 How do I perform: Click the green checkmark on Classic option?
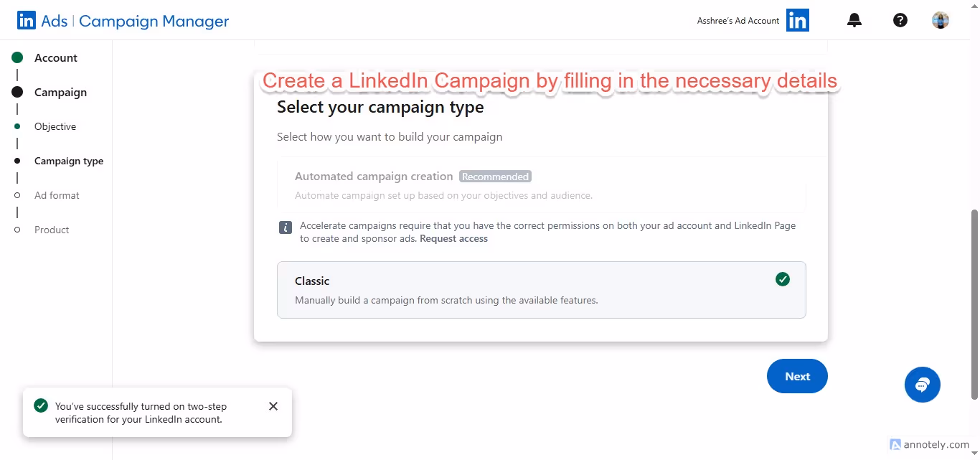[x=783, y=279]
